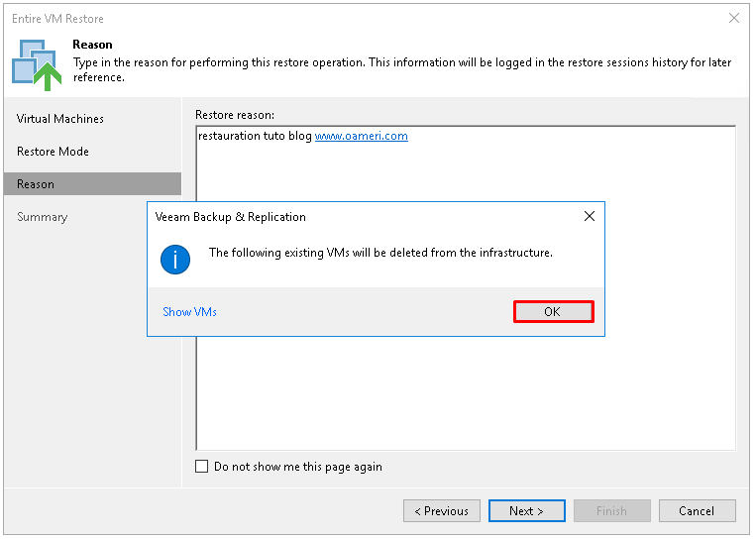
Task: Click the 'Restore reason:' label
Action: click(235, 115)
